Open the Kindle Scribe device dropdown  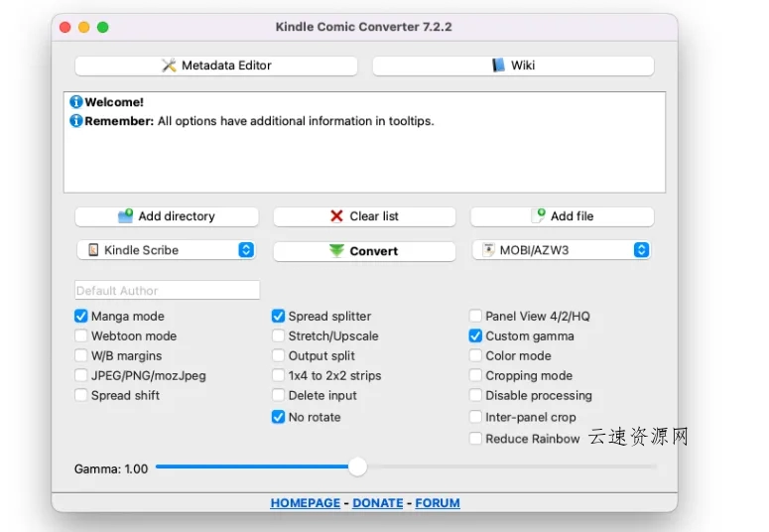tap(167, 250)
